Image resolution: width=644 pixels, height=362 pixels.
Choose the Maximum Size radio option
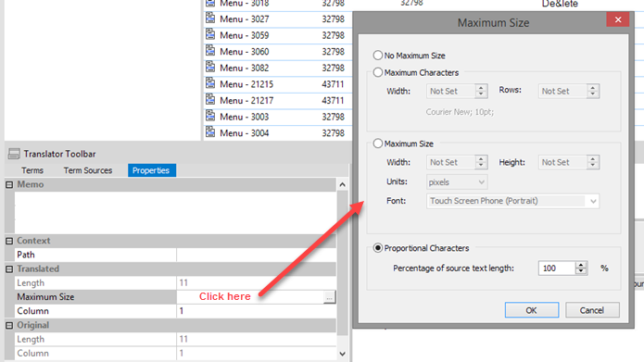(377, 144)
